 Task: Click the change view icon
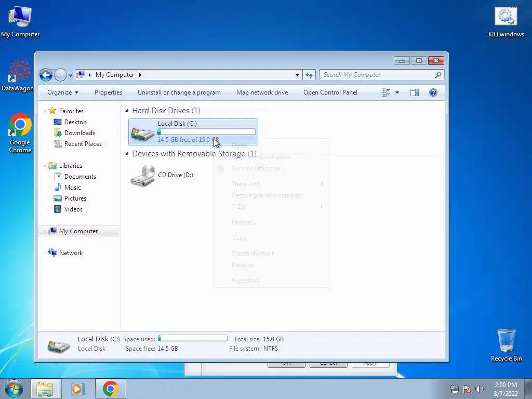click(x=386, y=92)
